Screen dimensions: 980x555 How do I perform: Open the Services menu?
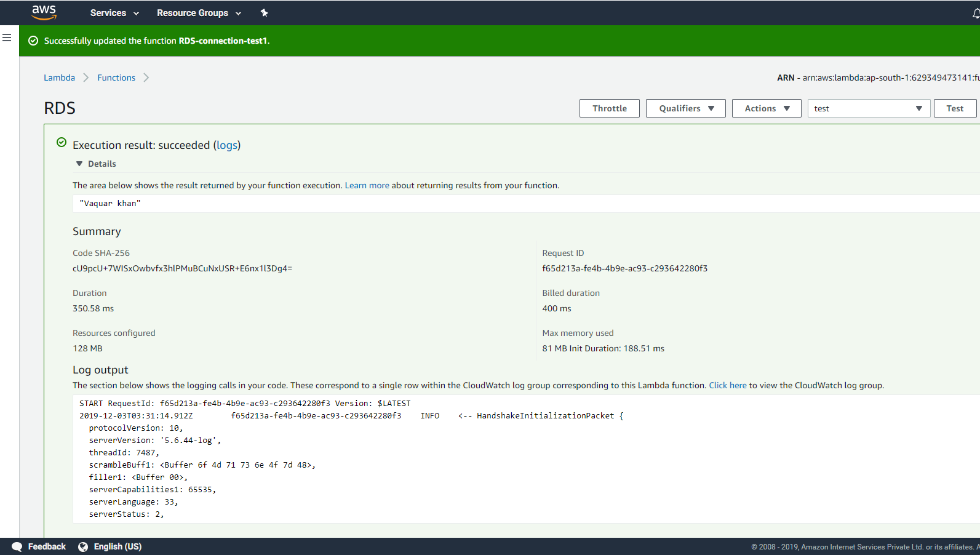click(x=114, y=13)
